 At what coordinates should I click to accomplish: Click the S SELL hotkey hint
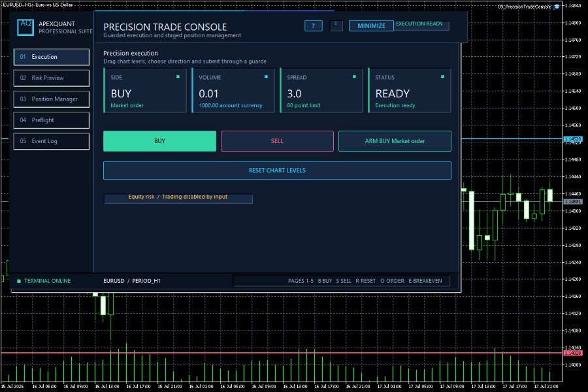click(x=344, y=281)
